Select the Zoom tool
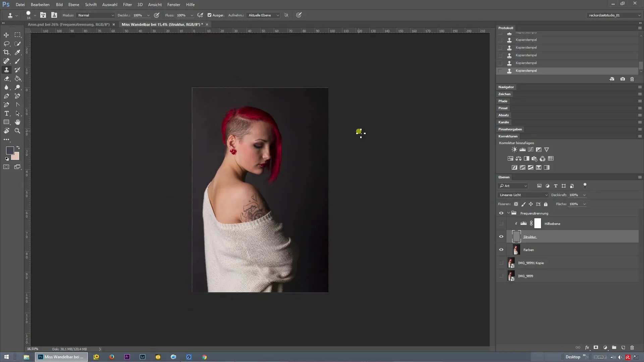The height and width of the screenshot is (362, 644). tap(17, 131)
